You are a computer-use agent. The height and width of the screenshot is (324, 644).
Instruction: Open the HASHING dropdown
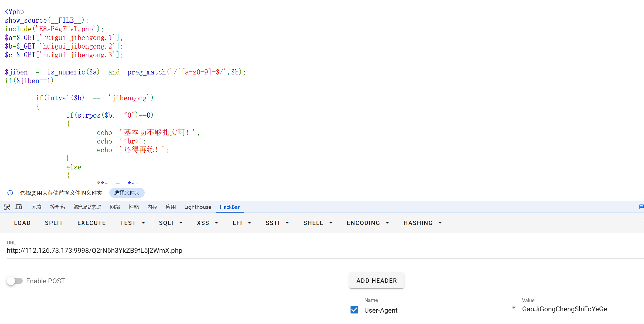point(422,223)
